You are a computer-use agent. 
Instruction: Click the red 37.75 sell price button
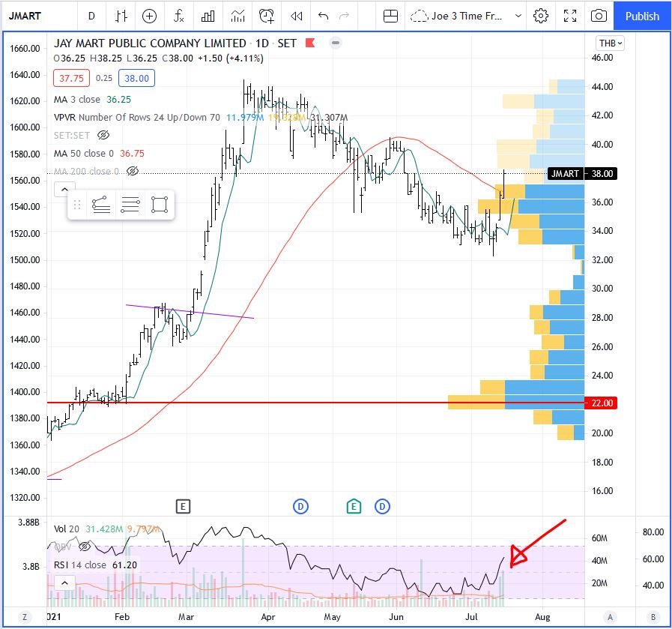tap(71, 78)
